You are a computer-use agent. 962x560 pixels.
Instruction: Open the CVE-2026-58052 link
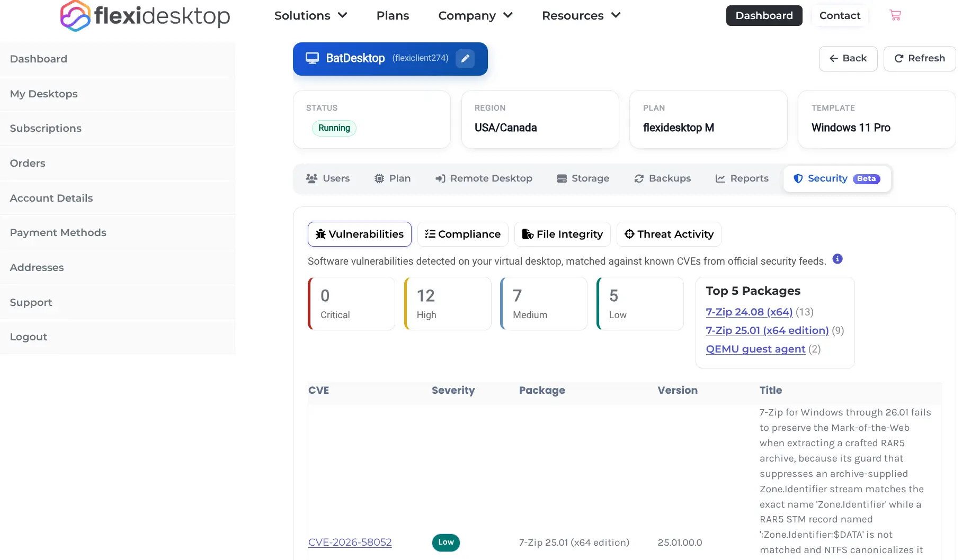(x=350, y=542)
